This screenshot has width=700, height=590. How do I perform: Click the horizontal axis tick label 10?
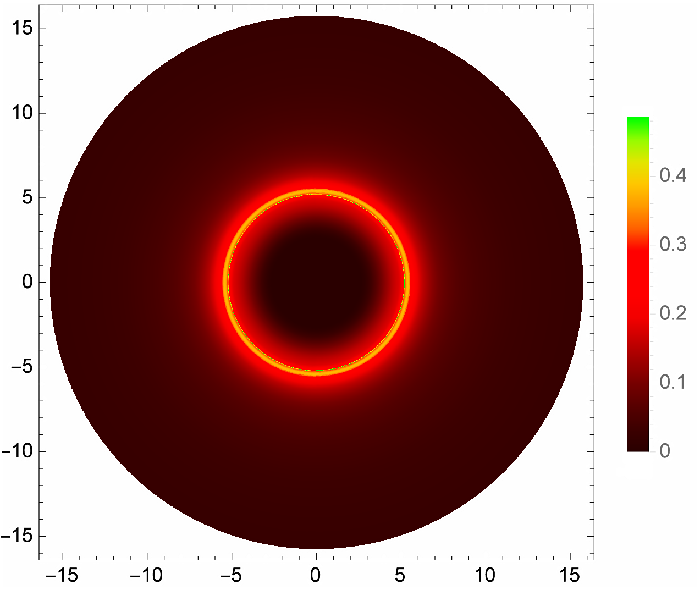pos(486,576)
